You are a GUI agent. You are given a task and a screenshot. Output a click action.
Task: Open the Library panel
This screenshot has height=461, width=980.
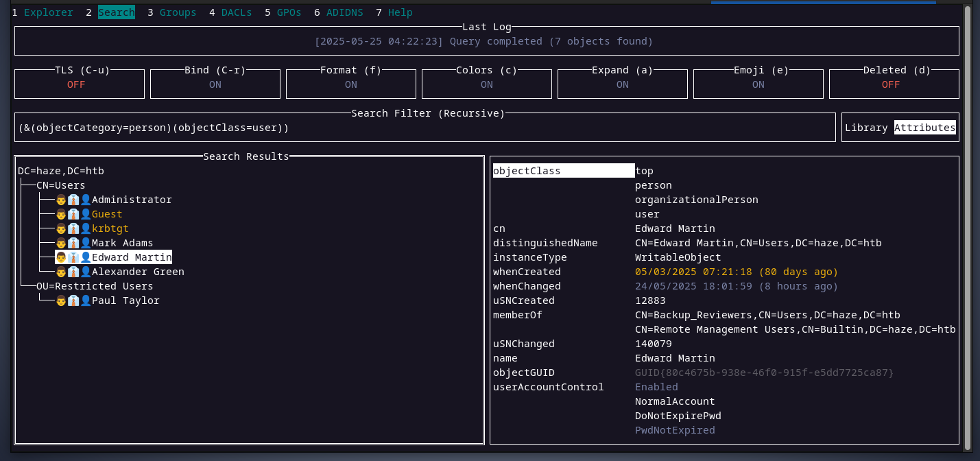coord(866,128)
